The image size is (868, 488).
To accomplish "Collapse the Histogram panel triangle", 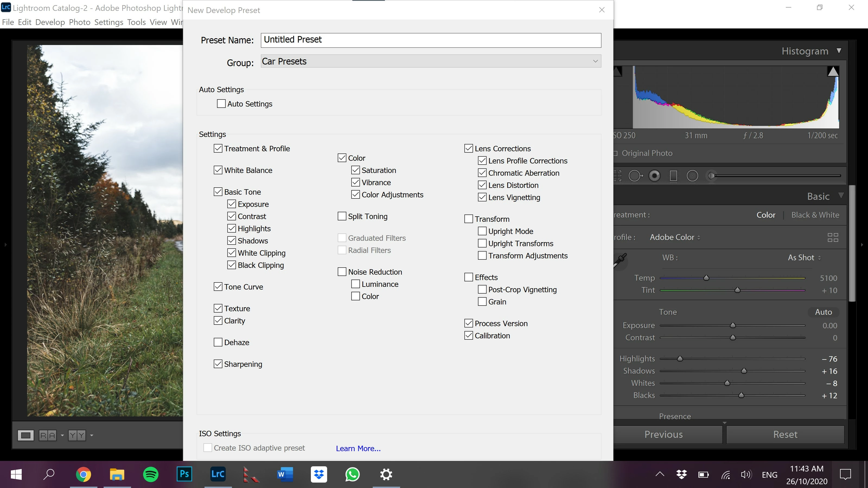I will [x=839, y=51].
